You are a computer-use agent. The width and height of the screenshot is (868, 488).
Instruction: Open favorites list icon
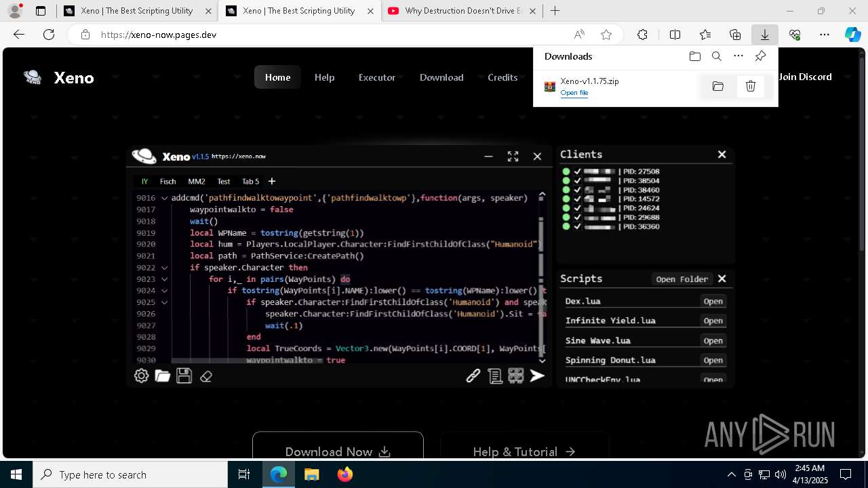(x=705, y=35)
